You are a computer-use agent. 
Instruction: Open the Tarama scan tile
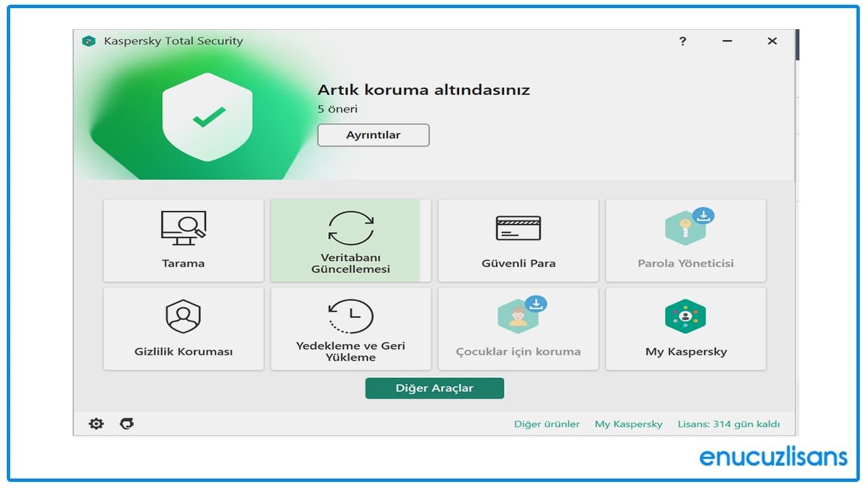tap(183, 241)
